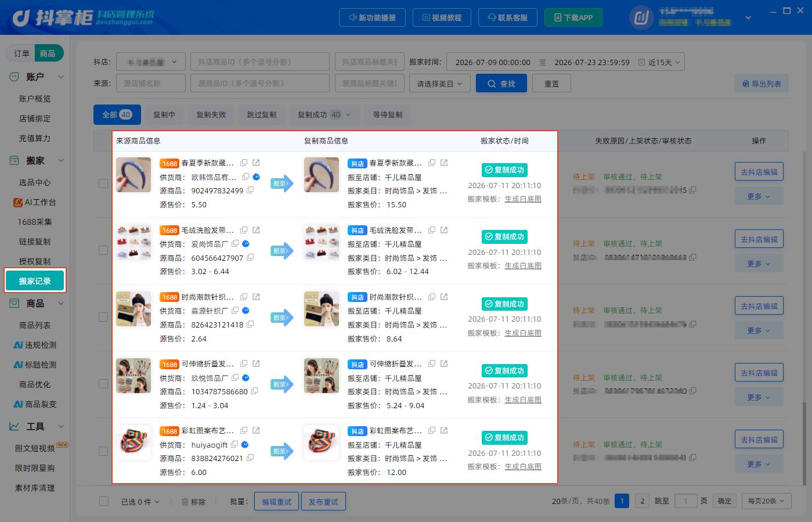Copy supplier name huiyaogift
Viewport: 812px width, 522px height.
pyautogui.click(x=234, y=444)
